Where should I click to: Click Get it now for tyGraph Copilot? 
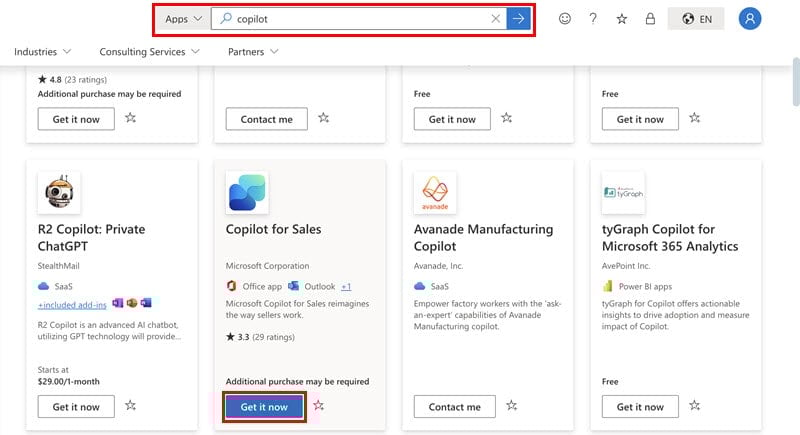(x=640, y=406)
